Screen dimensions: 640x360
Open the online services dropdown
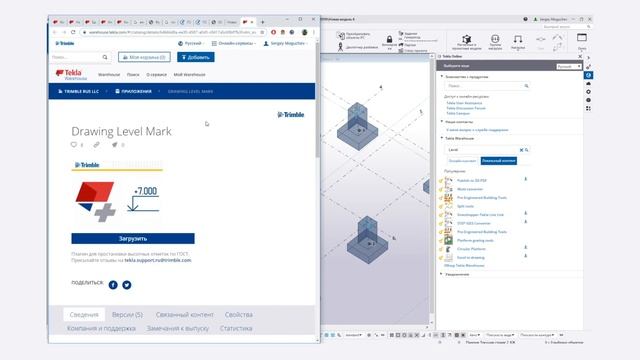tap(233, 43)
